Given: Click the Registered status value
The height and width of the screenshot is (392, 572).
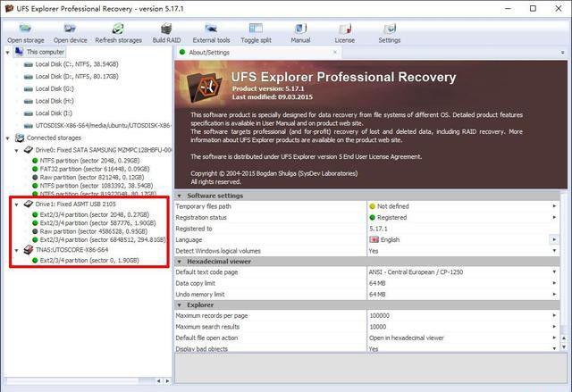Looking at the screenshot, I should click(x=388, y=218).
